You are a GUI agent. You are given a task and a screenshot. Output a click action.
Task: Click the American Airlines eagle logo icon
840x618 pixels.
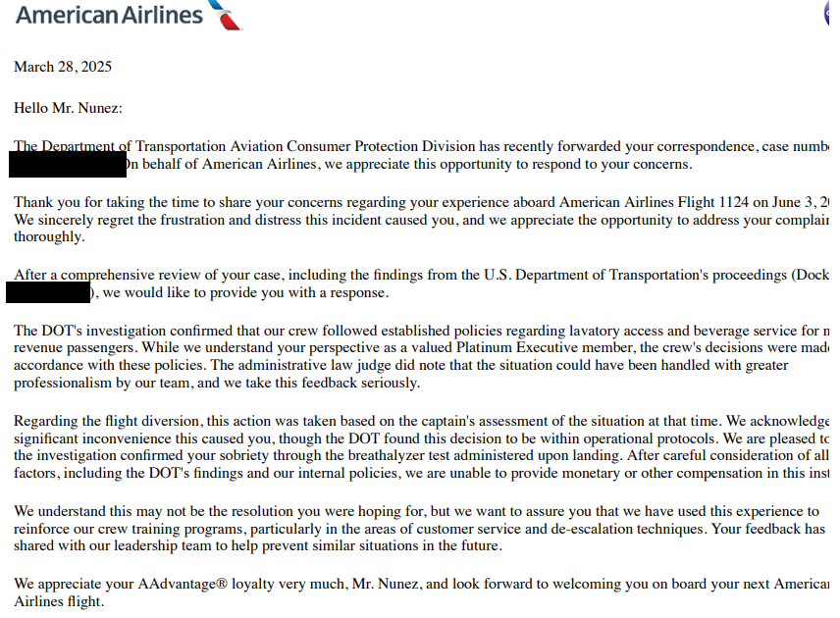(226, 15)
